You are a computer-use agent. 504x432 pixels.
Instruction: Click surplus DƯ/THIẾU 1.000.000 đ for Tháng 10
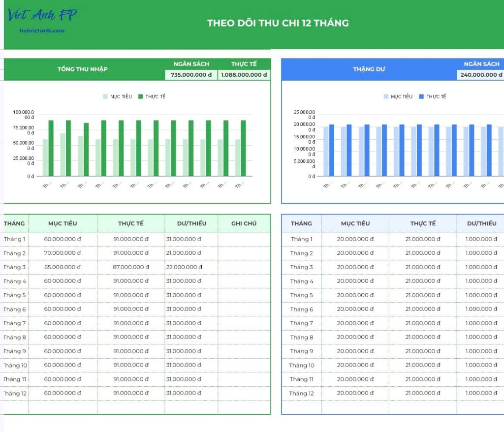[x=481, y=365]
